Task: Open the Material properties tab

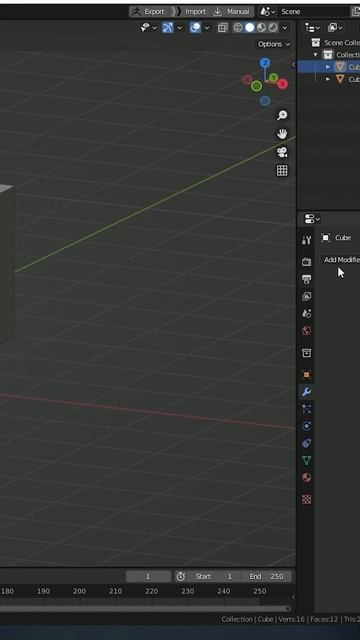Action: (x=307, y=478)
